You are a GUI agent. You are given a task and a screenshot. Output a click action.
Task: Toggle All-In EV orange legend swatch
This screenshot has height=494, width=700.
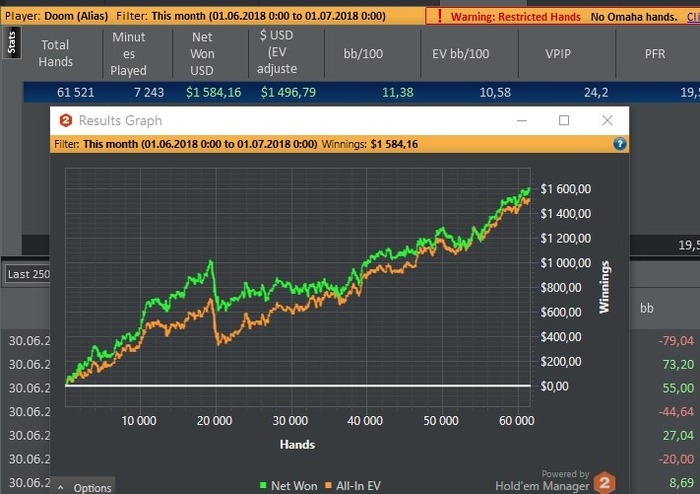click(x=329, y=485)
